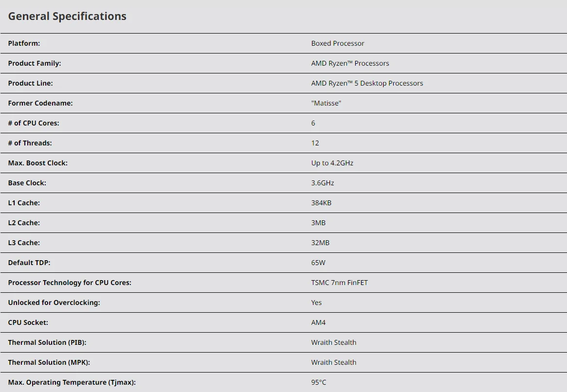567x392 pixels.
Task: Click the Base Clock label
Action: click(27, 183)
